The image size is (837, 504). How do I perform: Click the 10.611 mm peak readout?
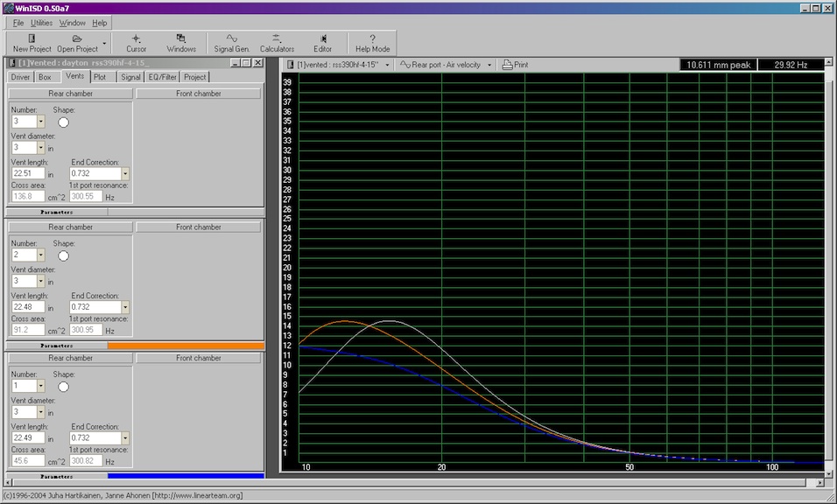[x=719, y=65]
